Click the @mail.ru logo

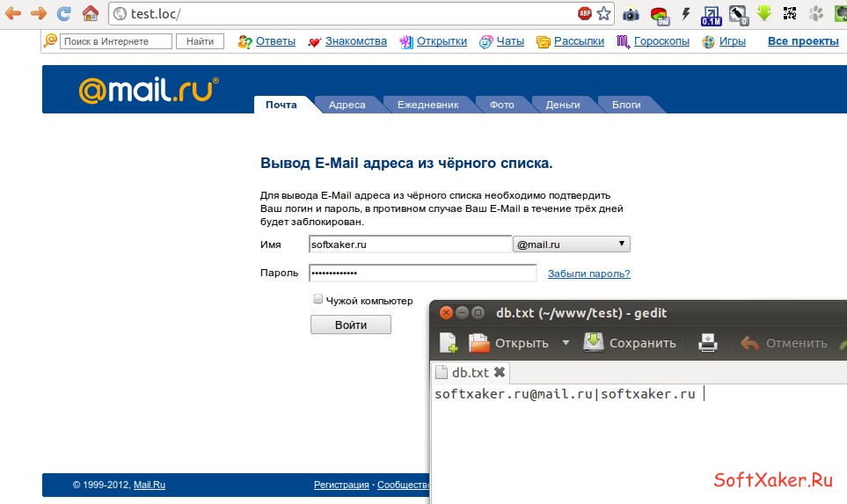pyautogui.click(x=149, y=90)
